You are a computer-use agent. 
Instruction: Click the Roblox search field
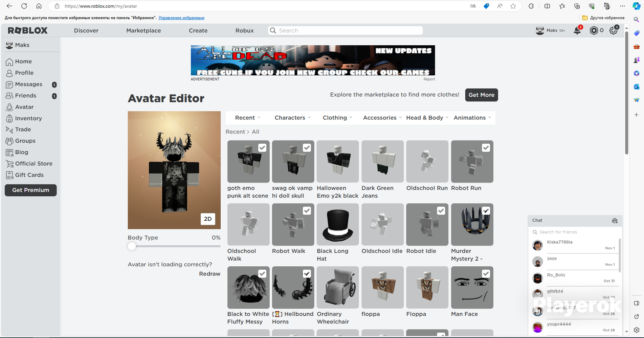pyautogui.click(x=346, y=30)
